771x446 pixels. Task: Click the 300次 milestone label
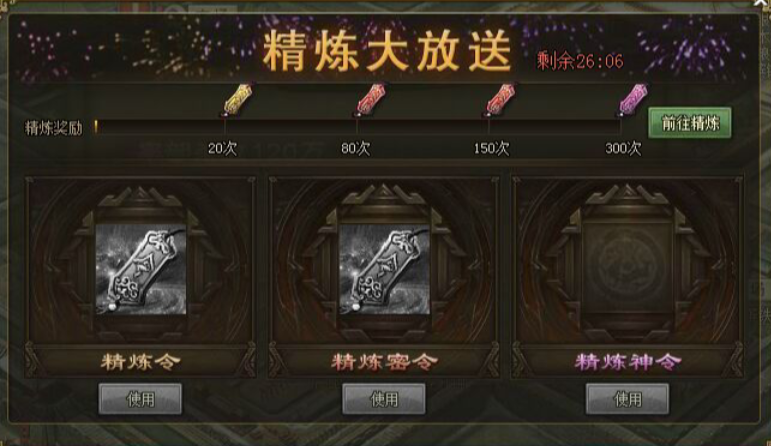623,148
